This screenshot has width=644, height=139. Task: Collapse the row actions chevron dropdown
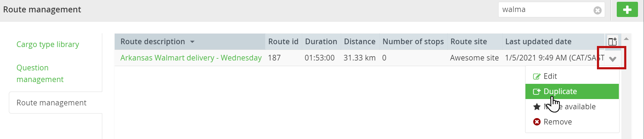point(613,59)
